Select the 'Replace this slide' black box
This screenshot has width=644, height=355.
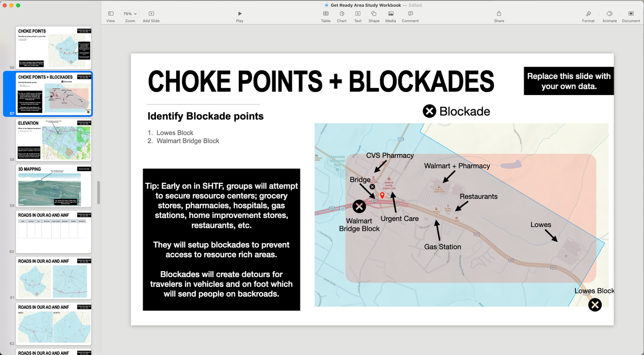(x=569, y=81)
